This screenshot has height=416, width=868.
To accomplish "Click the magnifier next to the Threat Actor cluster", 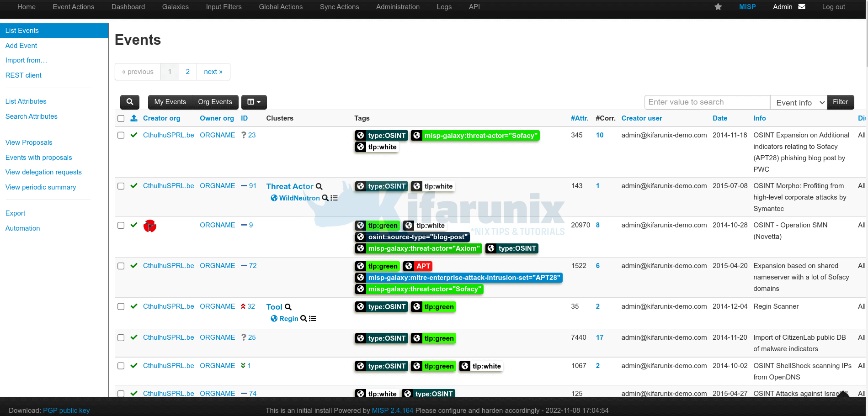I will coord(319,186).
